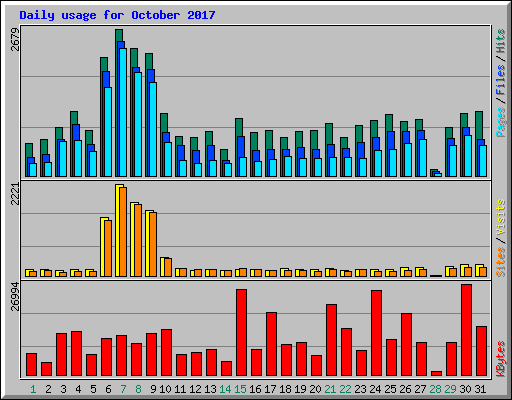Click day 19 on the x-axis

click(300, 389)
